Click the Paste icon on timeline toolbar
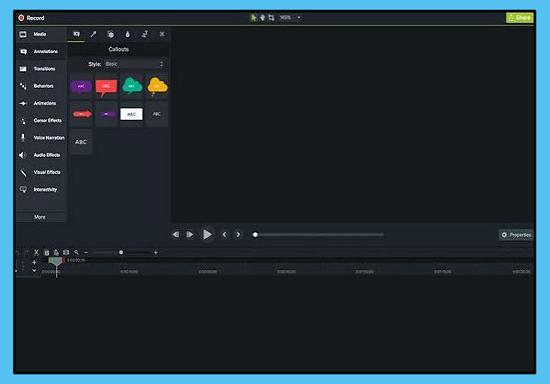 pos(56,252)
